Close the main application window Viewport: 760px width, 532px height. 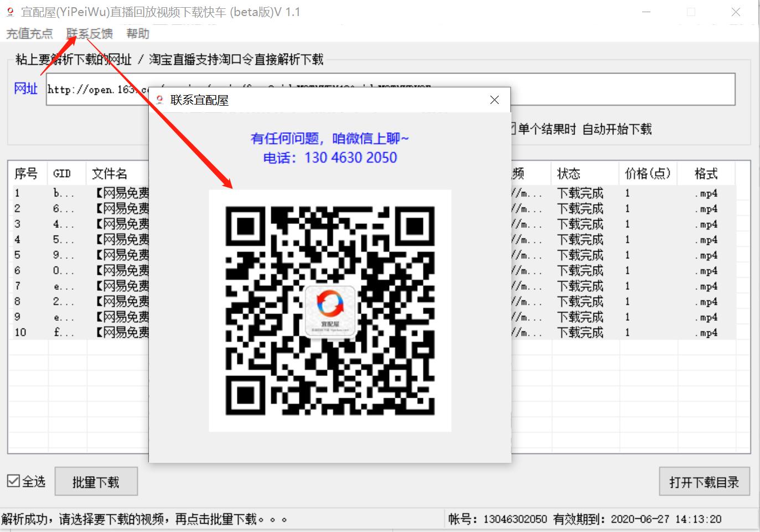(x=736, y=12)
